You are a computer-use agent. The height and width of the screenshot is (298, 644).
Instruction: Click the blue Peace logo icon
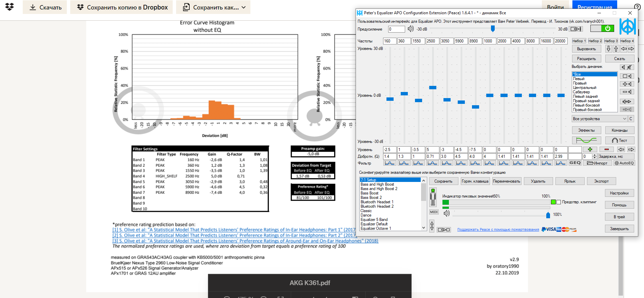pos(627,26)
